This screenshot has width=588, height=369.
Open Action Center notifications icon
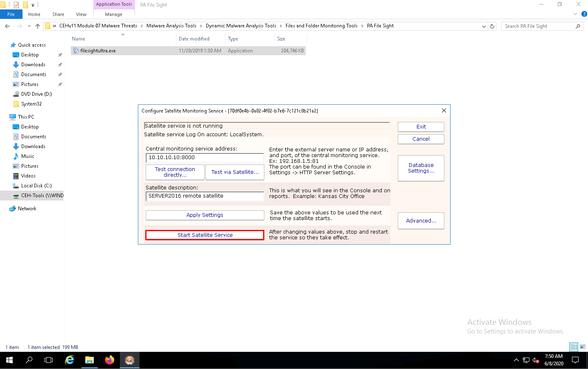click(575, 360)
